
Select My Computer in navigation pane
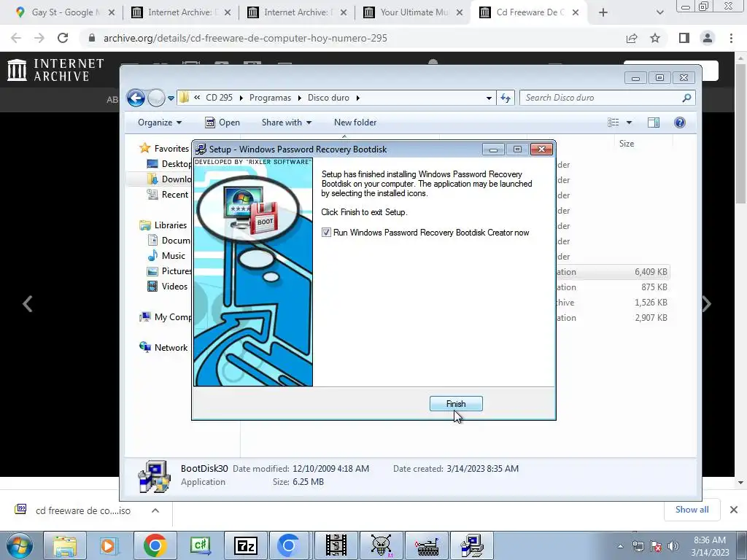pyautogui.click(x=165, y=316)
